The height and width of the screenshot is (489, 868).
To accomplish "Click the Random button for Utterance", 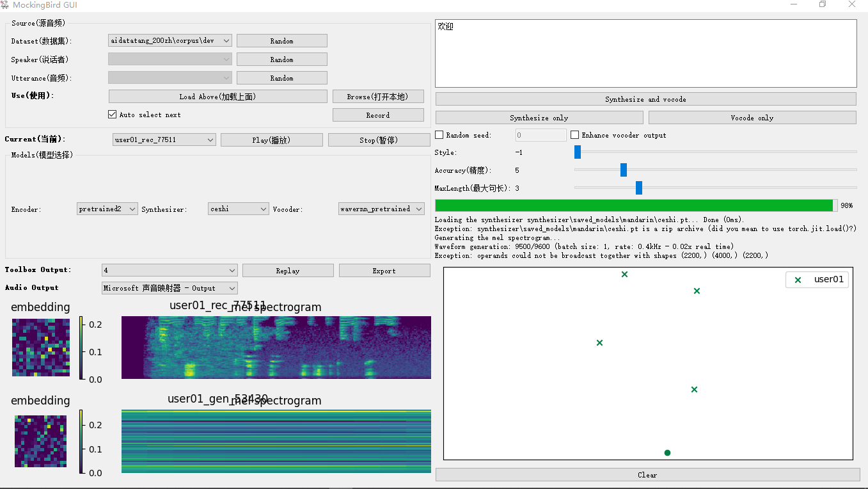I will pyautogui.click(x=282, y=77).
